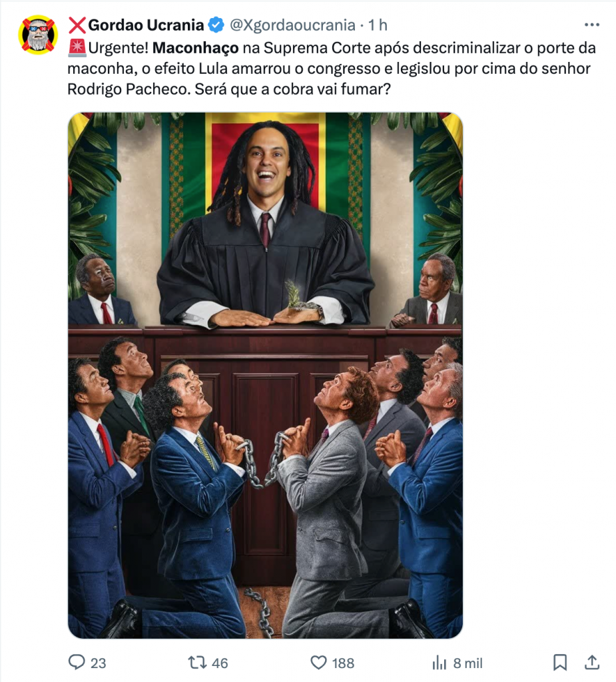
Task: Bookmark this post with the ribbon icon
Action: [x=560, y=663]
